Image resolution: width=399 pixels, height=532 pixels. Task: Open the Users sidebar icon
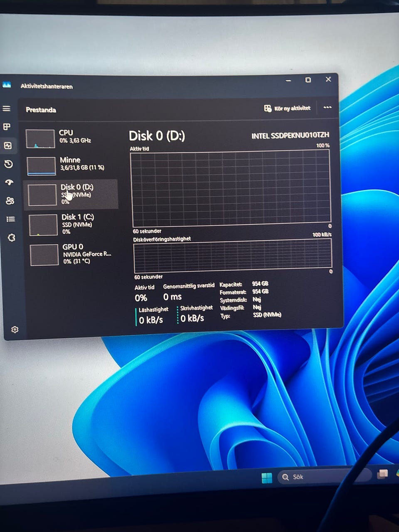click(x=10, y=201)
